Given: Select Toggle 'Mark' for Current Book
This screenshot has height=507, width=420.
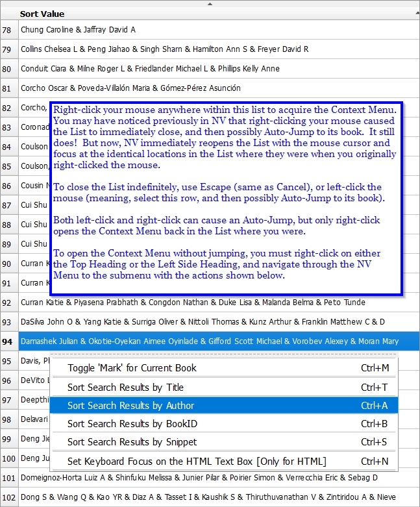Looking at the screenshot, I should (x=224, y=367).
